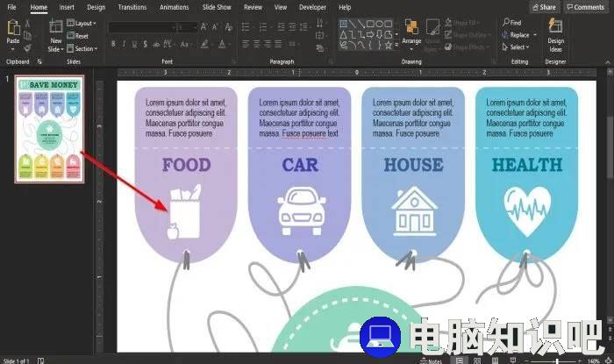
Task: Collapse the ribbon with the chevron
Action: (x=607, y=62)
